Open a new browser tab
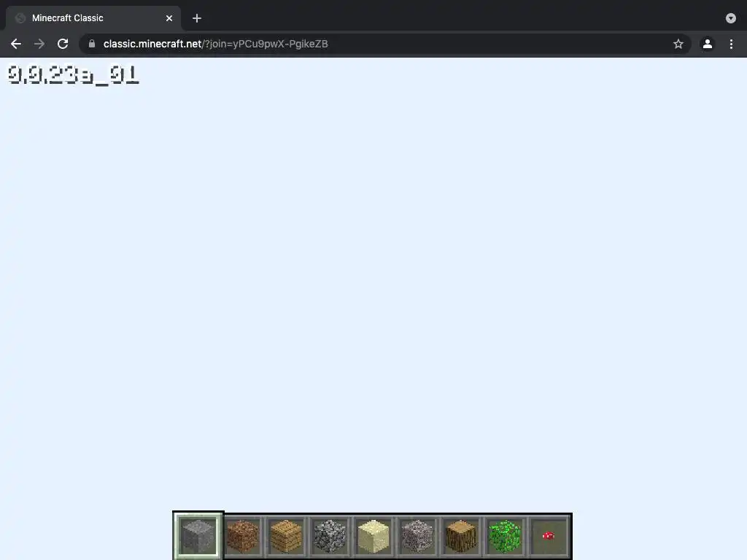Screen dimensions: 747x560 pos(197,18)
